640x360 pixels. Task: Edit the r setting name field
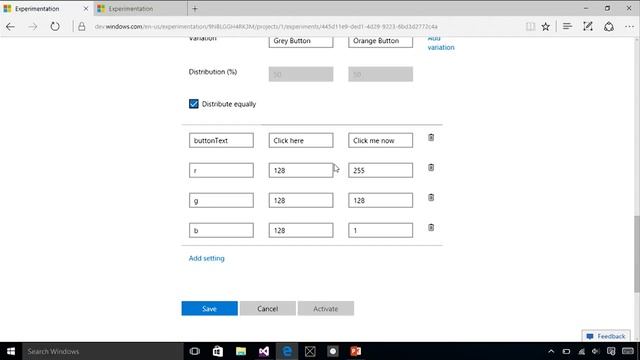(x=221, y=170)
